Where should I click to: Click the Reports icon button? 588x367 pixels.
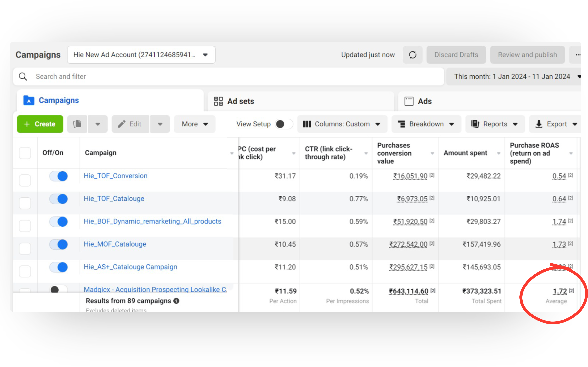475,124
